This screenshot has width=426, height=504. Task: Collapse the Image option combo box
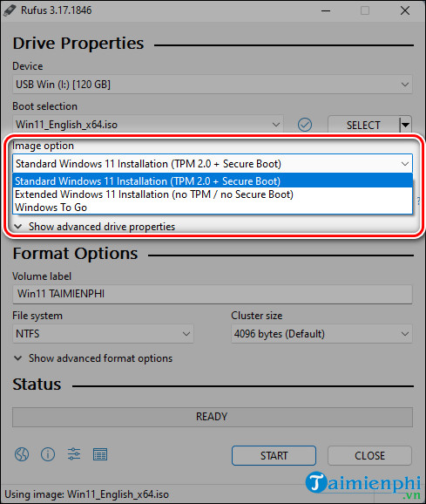(213, 164)
